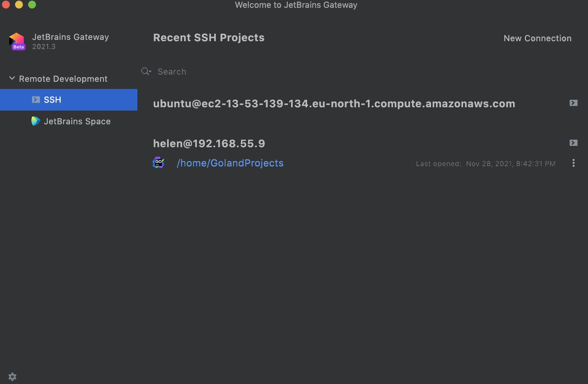The width and height of the screenshot is (588, 384).
Task: Open the /home/GolandProjects project link
Action: coord(230,163)
